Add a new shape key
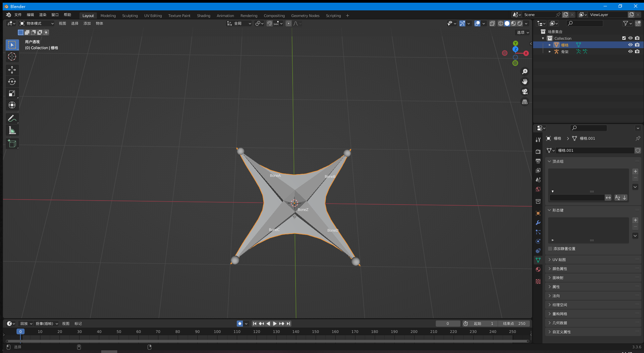The height and width of the screenshot is (353, 644). [x=635, y=220]
